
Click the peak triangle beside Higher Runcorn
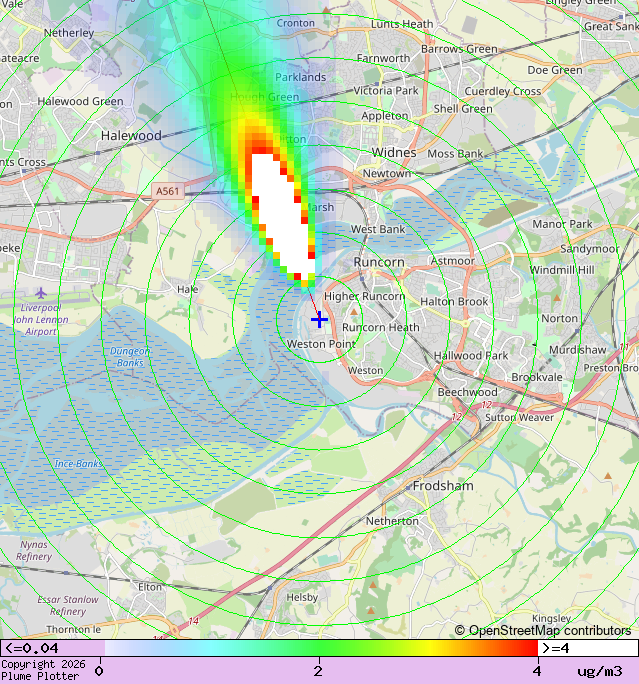(x=353, y=312)
